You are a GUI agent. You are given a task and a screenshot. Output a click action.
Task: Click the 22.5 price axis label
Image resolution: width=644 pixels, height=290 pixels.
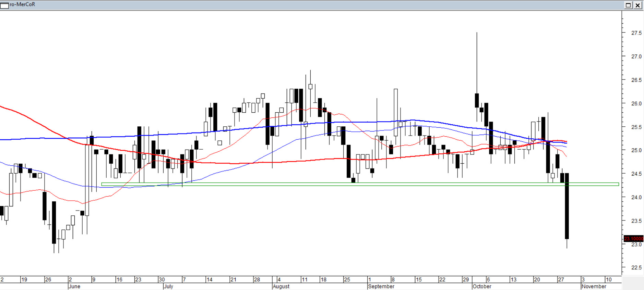pos(636,267)
